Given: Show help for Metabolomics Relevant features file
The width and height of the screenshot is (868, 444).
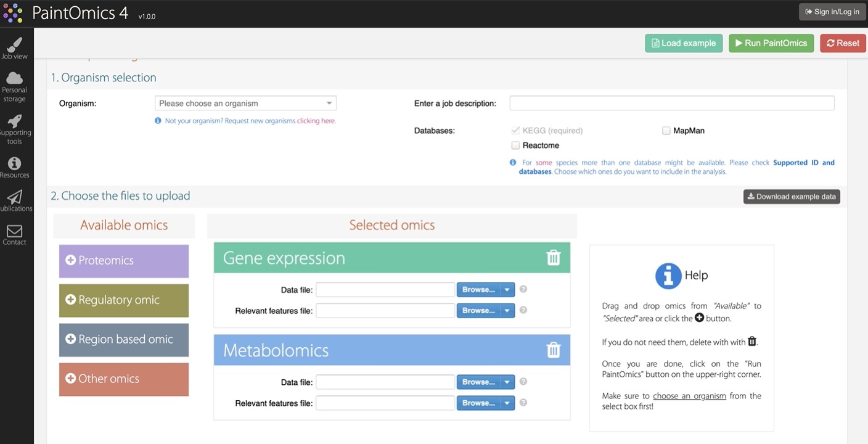Looking at the screenshot, I should [523, 403].
